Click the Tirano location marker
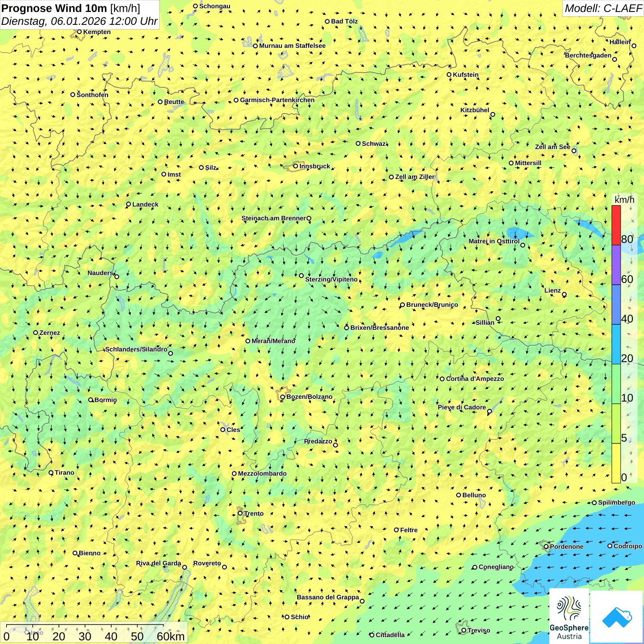Screen dimensions: 644x644 51,472
